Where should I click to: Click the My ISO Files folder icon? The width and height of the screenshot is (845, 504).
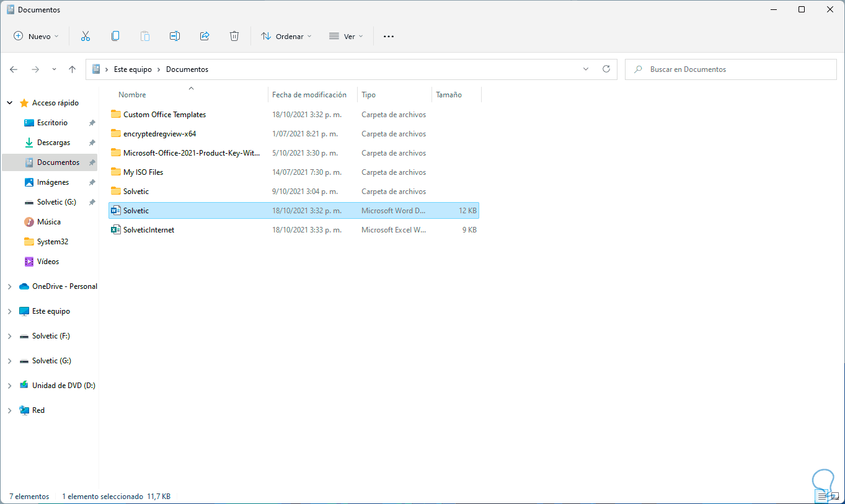pyautogui.click(x=115, y=172)
